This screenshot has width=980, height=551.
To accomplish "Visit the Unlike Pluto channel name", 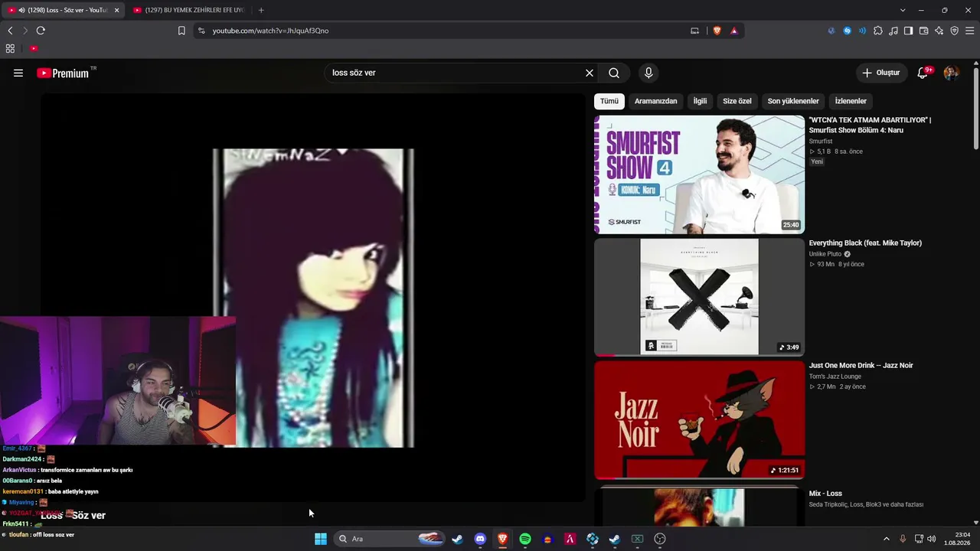I will pyautogui.click(x=825, y=254).
